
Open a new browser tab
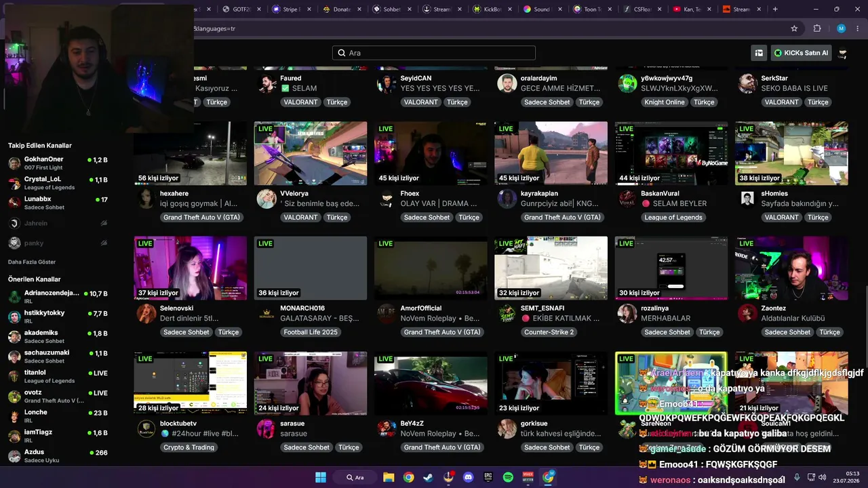click(775, 9)
